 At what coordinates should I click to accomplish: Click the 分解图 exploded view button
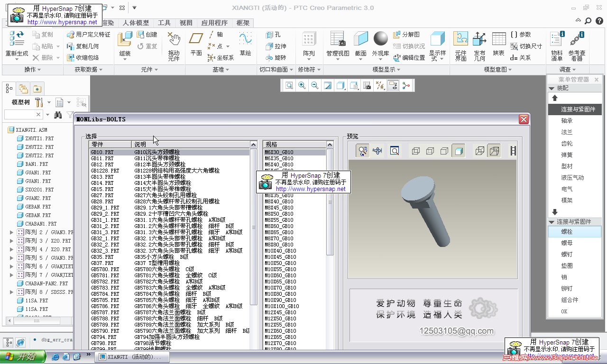click(x=406, y=35)
